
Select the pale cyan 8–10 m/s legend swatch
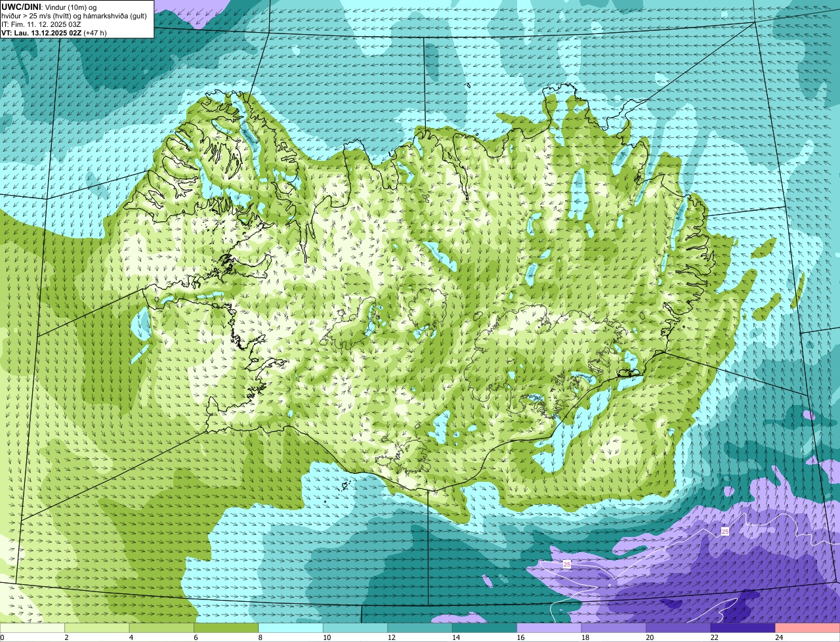click(x=291, y=628)
